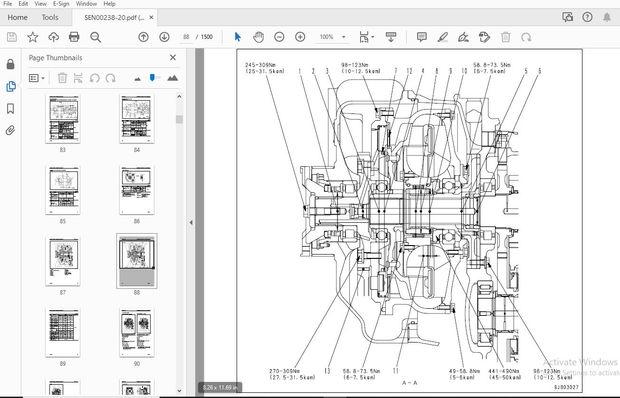Open the help question mark icon

click(x=587, y=17)
